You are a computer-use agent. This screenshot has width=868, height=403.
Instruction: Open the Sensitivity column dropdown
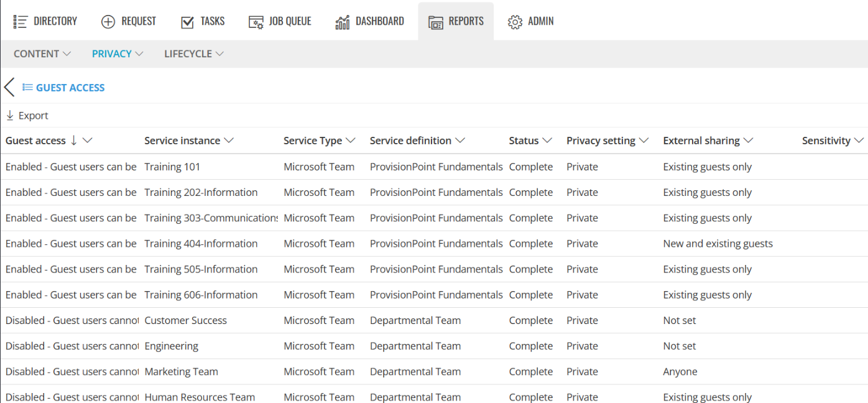pyautogui.click(x=859, y=141)
